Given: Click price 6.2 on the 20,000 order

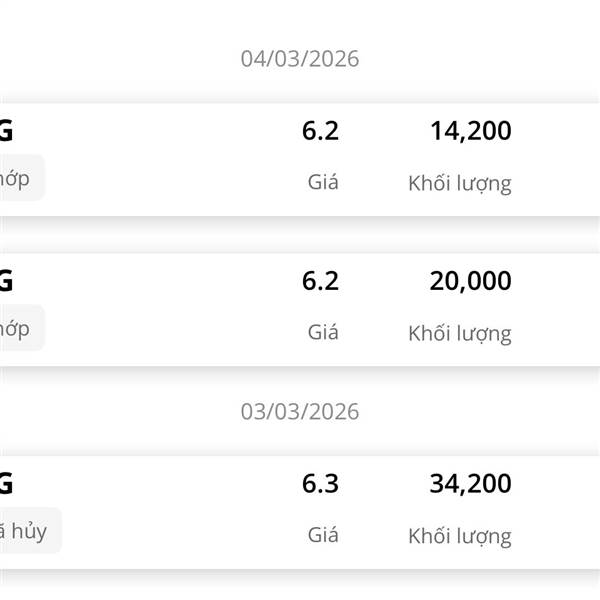Looking at the screenshot, I should click(x=320, y=281).
